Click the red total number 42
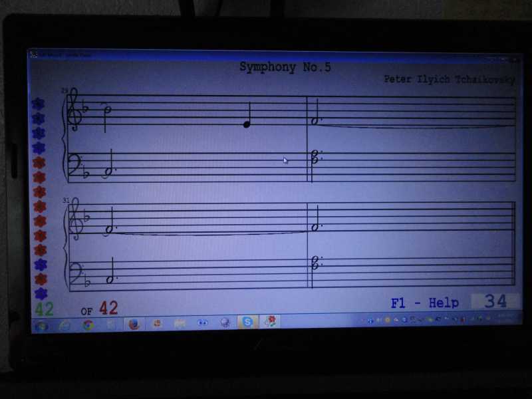This screenshot has height=399, width=532. (x=108, y=308)
